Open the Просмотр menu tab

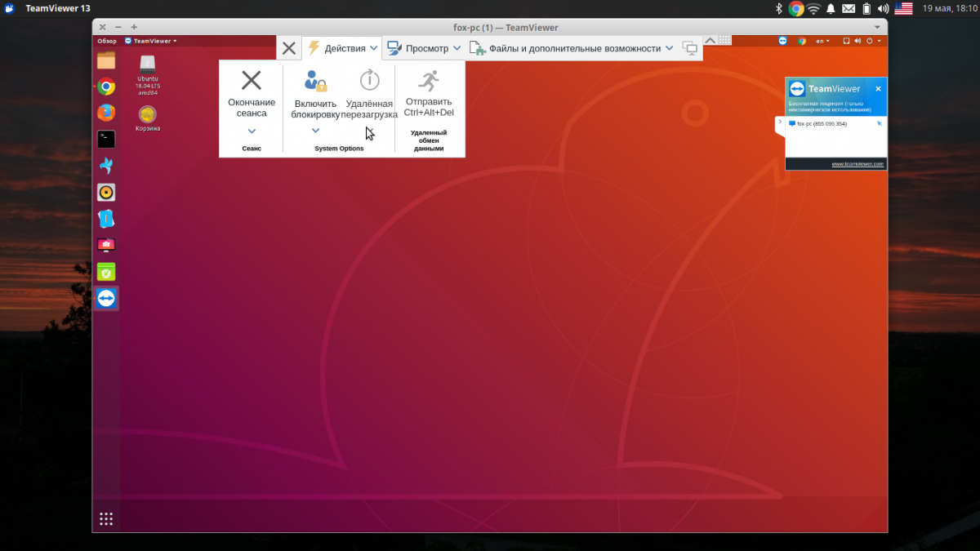click(423, 48)
